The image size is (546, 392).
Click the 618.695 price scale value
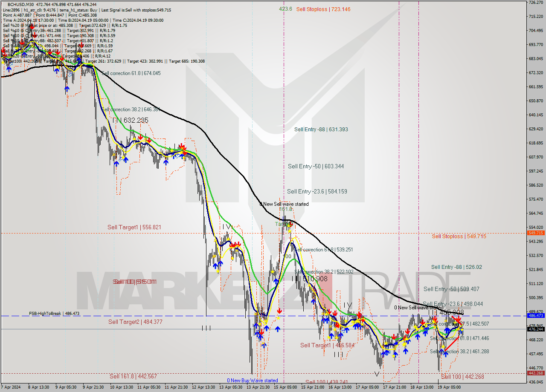pyautogui.click(x=535, y=143)
